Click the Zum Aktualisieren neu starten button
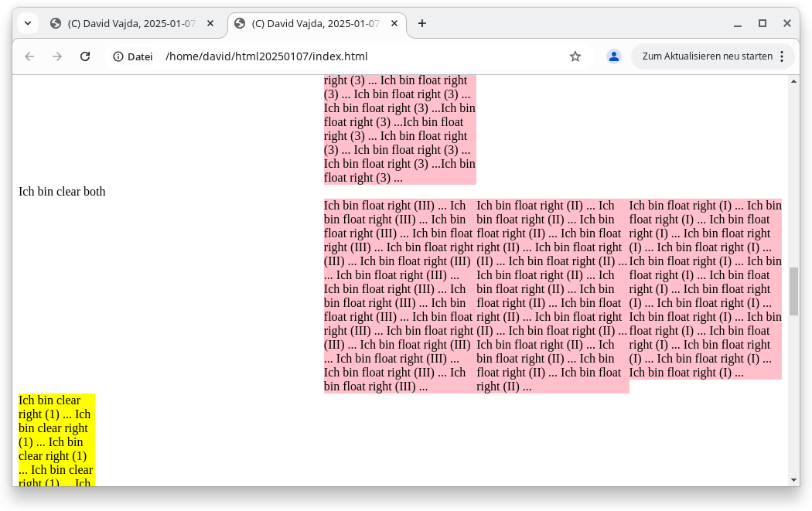812x511 pixels. (x=705, y=56)
